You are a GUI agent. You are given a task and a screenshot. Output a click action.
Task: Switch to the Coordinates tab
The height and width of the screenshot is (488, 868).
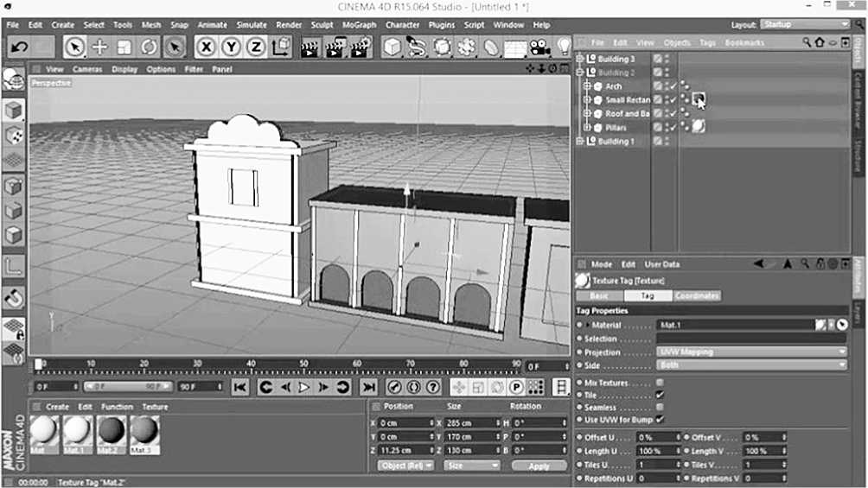[x=697, y=296]
